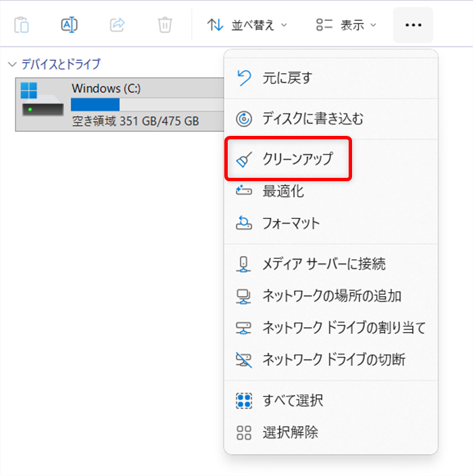Click the map network drive icon
The image size is (473, 476).
click(x=244, y=328)
